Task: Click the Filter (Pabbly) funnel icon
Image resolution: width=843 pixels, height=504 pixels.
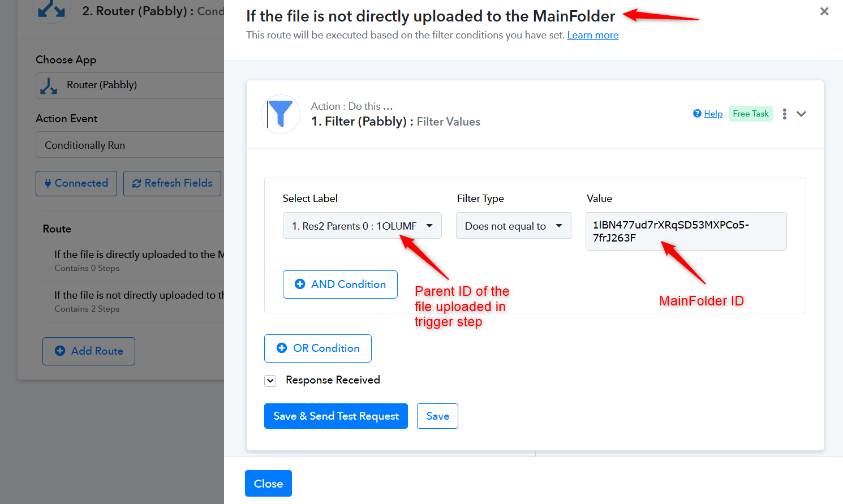Action: 281,114
